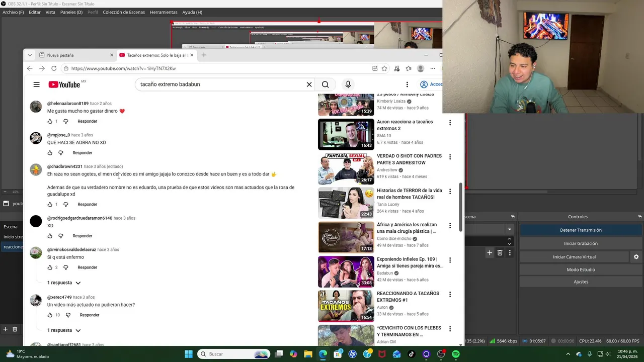The image size is (644, 362).
Task: Dislike the comment by @helenaalarcon8189
Action: (65, 121)
